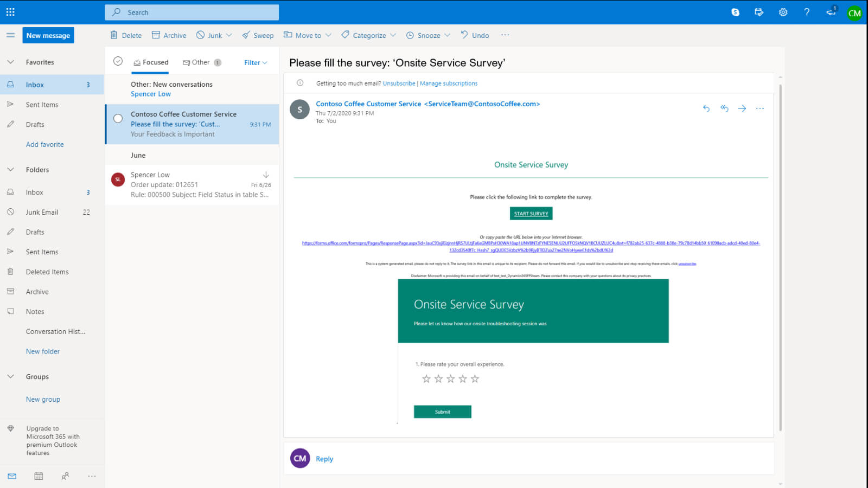Open the Filter dropdown
This screenshot has height=488, width=868.
[256, 63]
